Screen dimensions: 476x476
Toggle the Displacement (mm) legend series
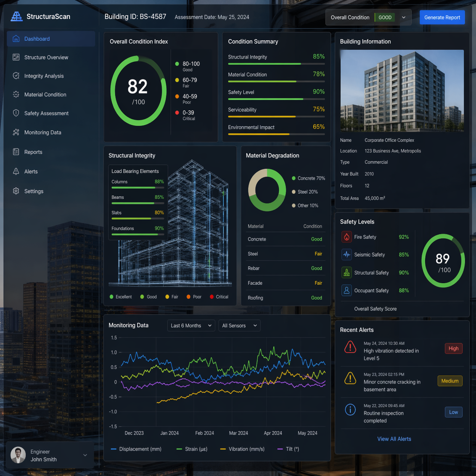(136, 449)
